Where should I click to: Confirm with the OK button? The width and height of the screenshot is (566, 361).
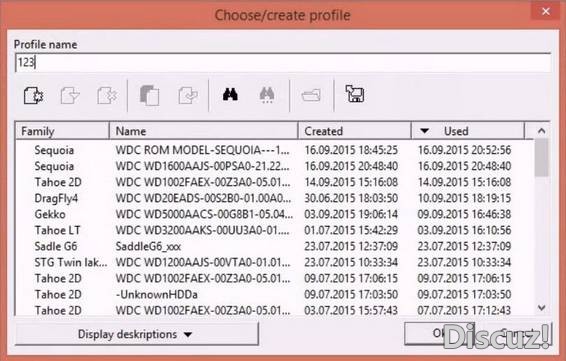[x=439, y=333]
